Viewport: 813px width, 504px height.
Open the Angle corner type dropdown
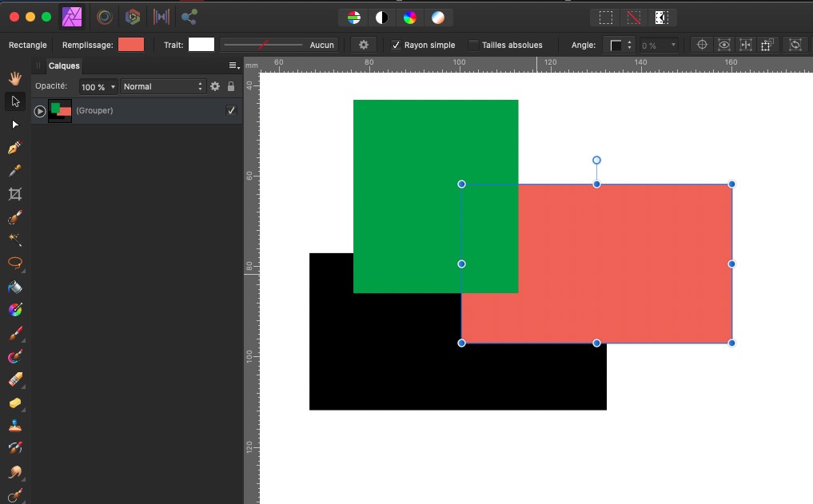click(619, 45)
